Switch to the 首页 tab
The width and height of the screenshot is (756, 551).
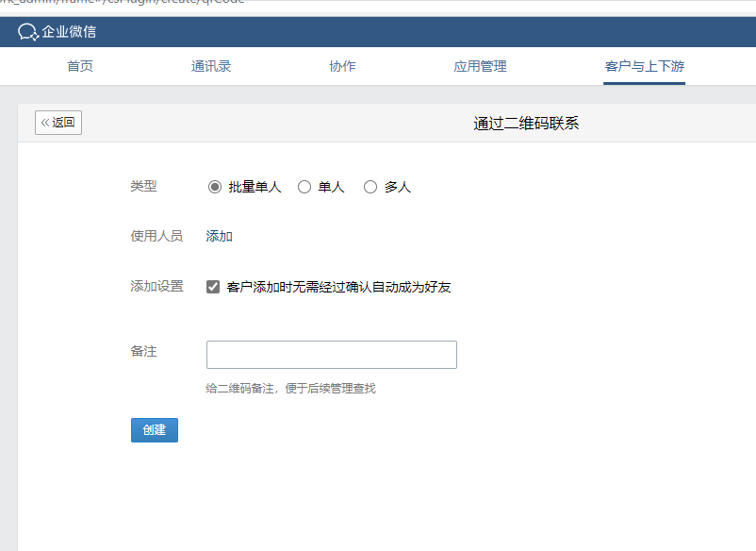click(79, 66)
